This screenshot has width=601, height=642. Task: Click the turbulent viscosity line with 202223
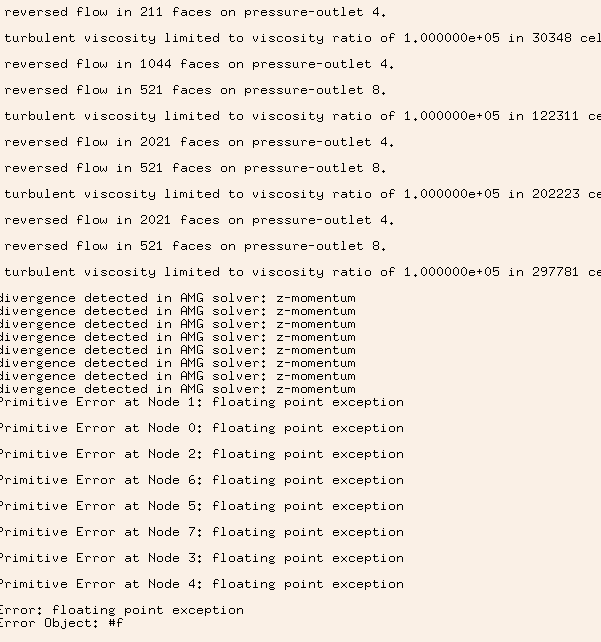300,194
